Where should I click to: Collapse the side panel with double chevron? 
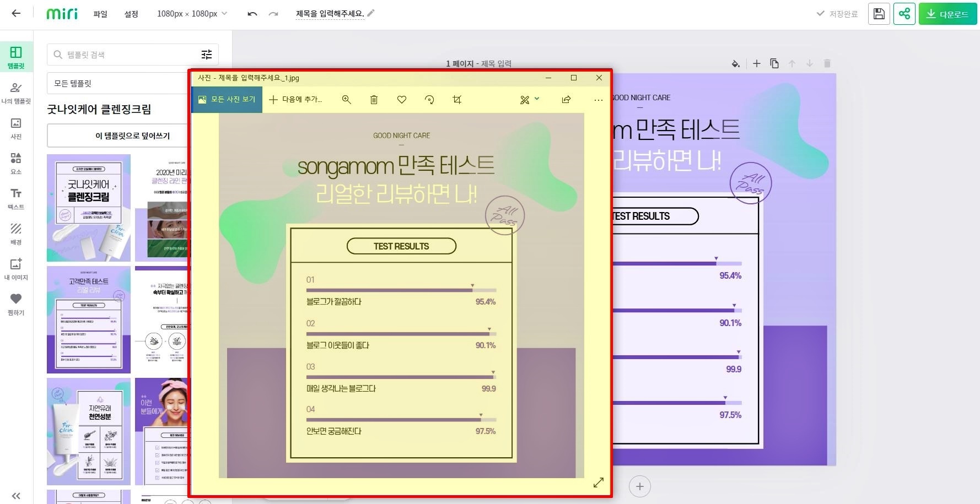(16, 496)
